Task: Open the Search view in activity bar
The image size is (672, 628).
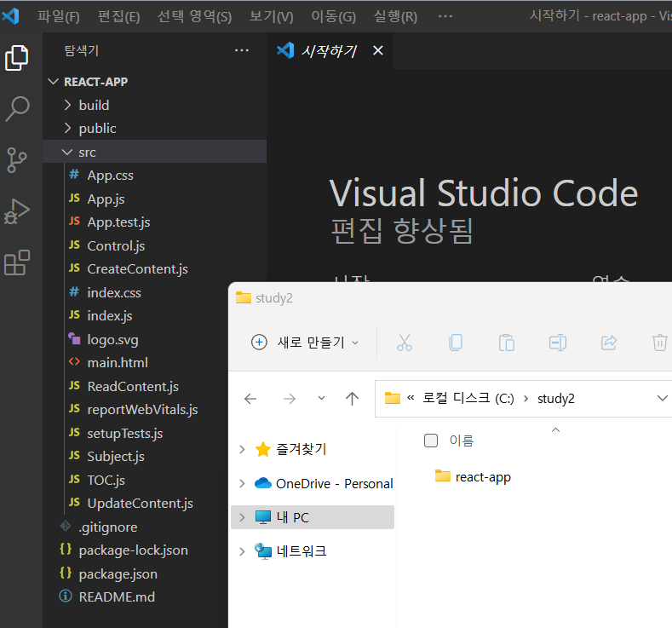Action: [17, 109]
